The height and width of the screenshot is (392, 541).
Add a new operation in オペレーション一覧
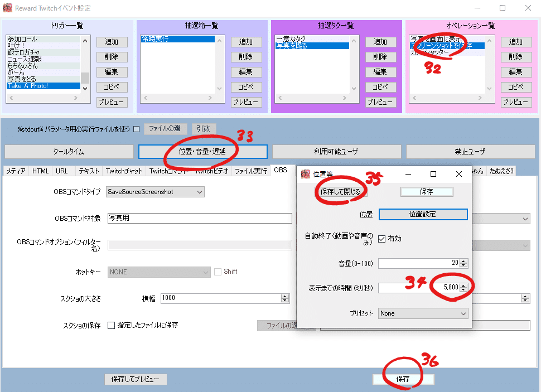[516, 42]
